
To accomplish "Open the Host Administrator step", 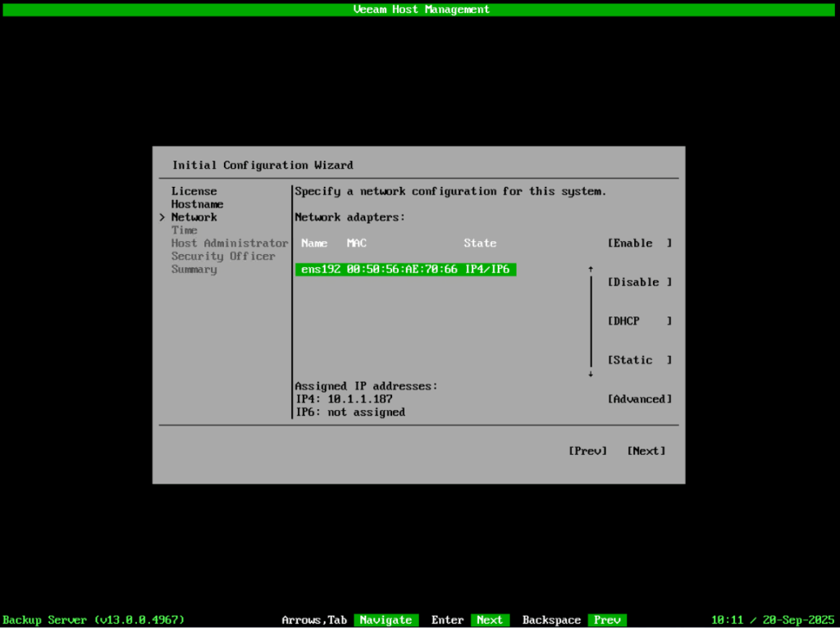I will coord(229,243).
